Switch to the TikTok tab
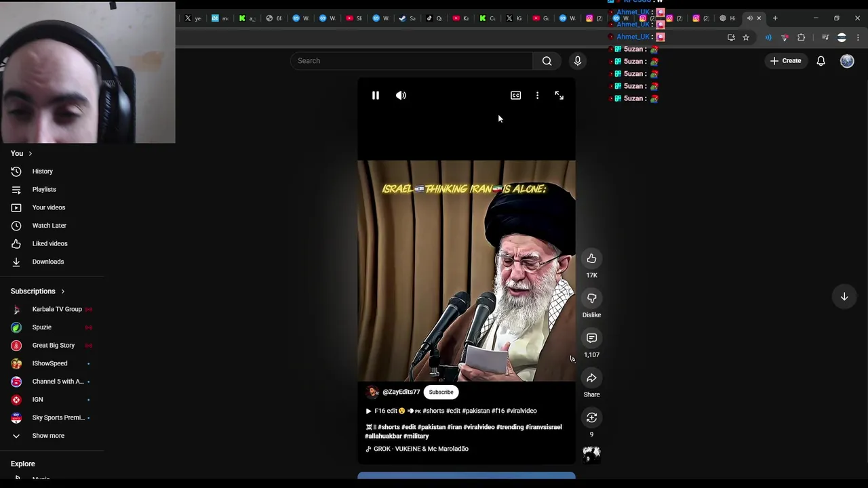Screen dimensions: 868x488 click(434, 18)
